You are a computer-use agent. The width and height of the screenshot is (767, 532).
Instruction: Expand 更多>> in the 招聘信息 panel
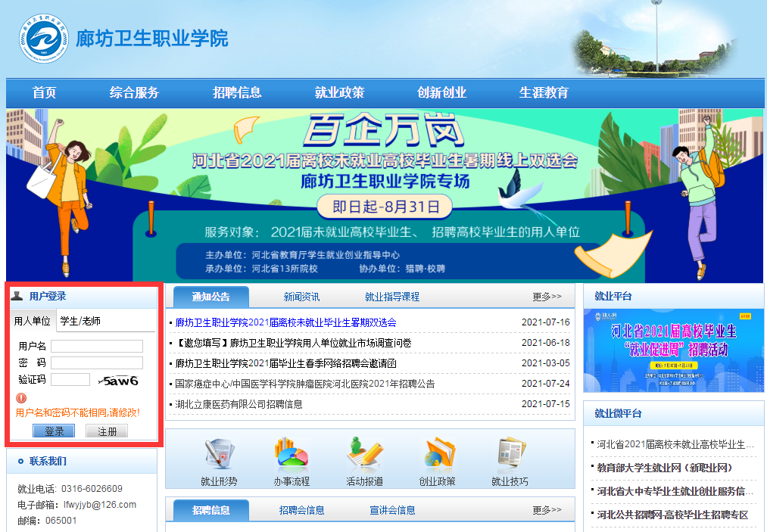[x=547, y=510]
